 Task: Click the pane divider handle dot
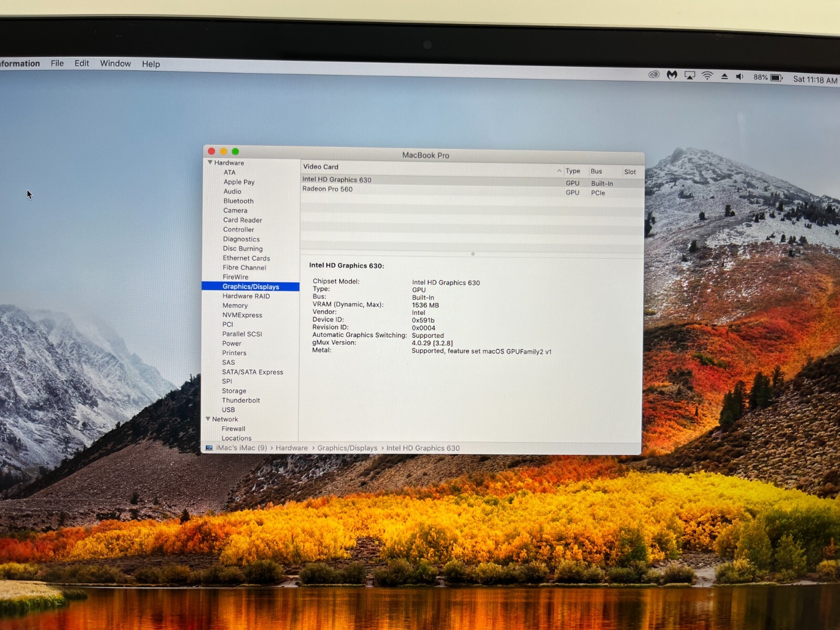pos(473,254)
